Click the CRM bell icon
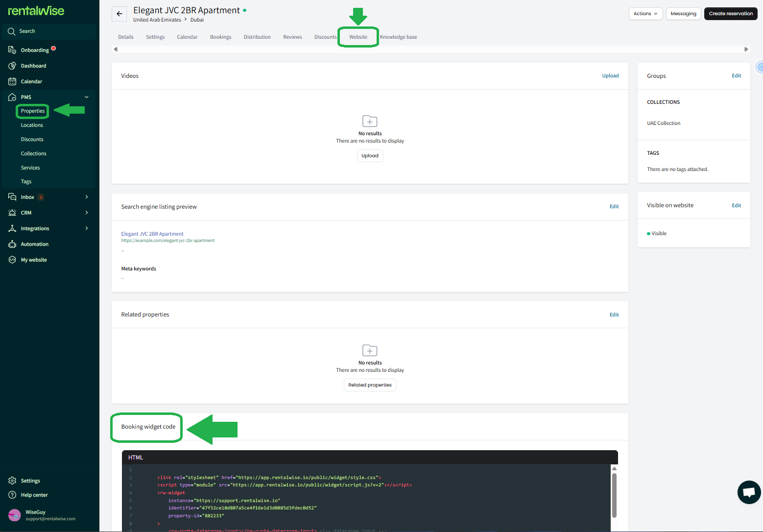Screen dimensions: 763x532 (x=12, y=213)
